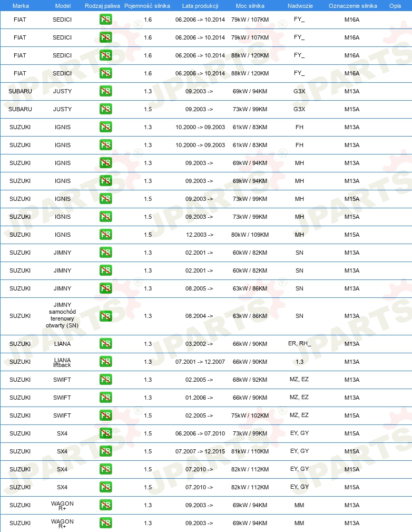Select the 75kW / 102KM power cell
The width and height of the screenshot is (412, 532).
[250, 415]
